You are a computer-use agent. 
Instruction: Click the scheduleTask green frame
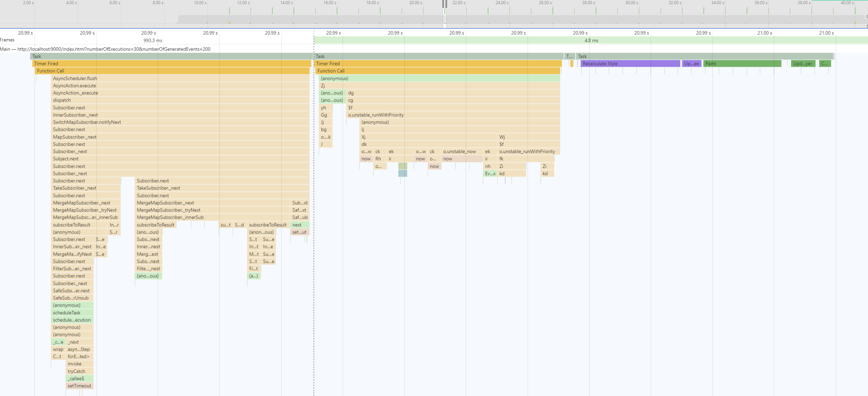coord(72,313)
